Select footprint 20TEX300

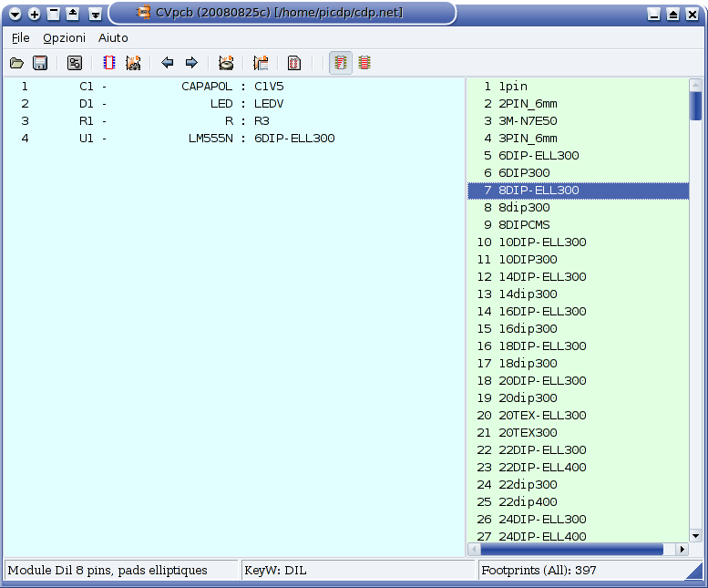point(578,433)
